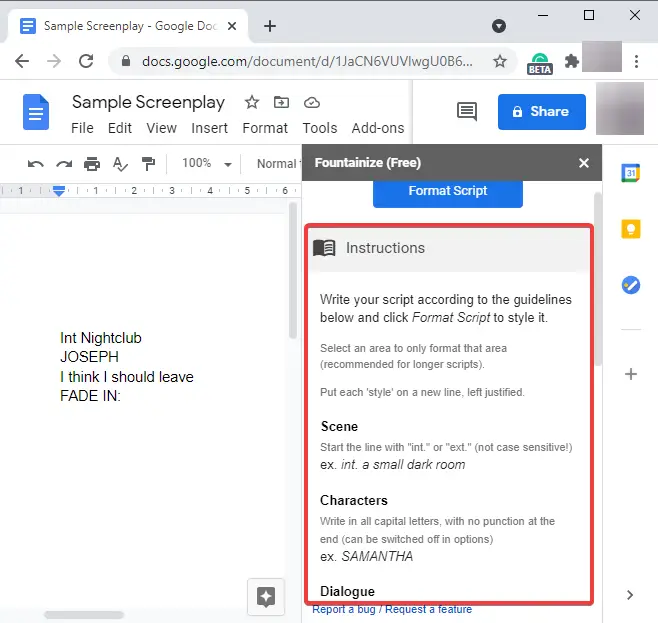The image size is (658, 623).
Task: Run spelling and grammar check icon
Action: (120, 164)
